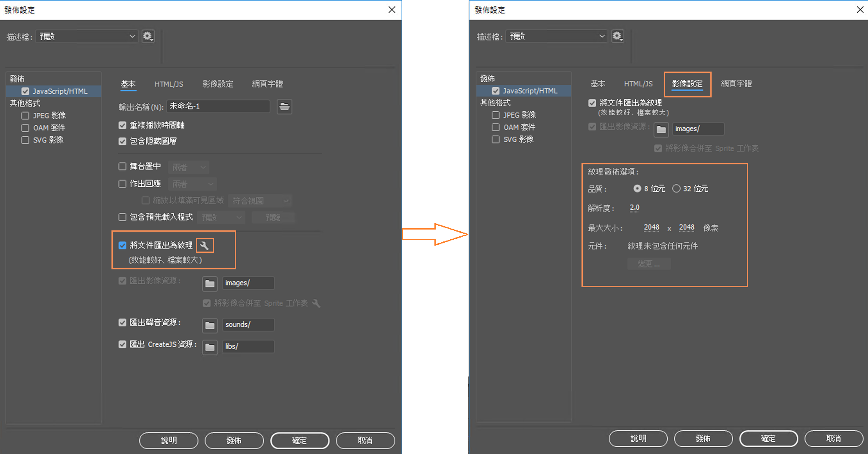Enable JPEG 影像 format in right dialog
868x454 pixels.
(495, 115)
